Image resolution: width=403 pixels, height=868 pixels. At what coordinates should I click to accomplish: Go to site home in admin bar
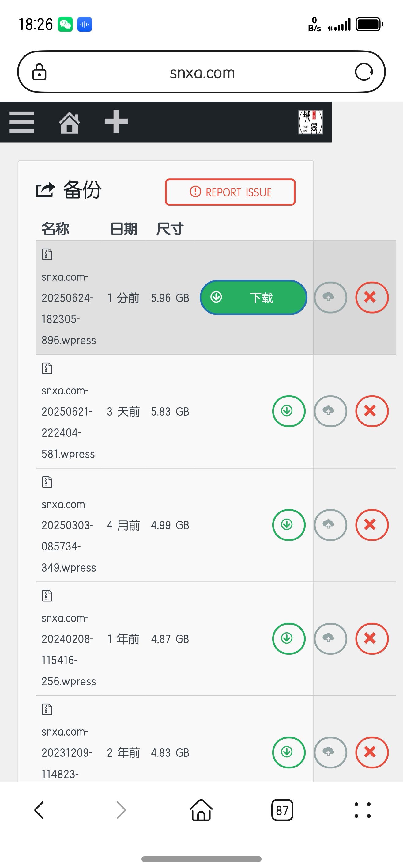(69, 122)
